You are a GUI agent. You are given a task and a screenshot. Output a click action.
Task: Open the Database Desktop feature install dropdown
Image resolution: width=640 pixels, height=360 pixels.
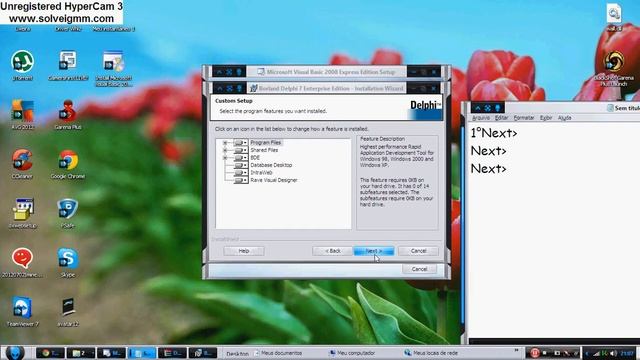click(241, 165)
